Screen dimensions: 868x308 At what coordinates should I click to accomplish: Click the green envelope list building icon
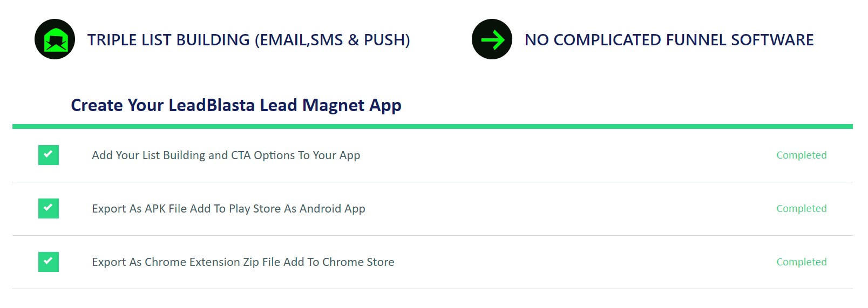click(x=55, y=39)
